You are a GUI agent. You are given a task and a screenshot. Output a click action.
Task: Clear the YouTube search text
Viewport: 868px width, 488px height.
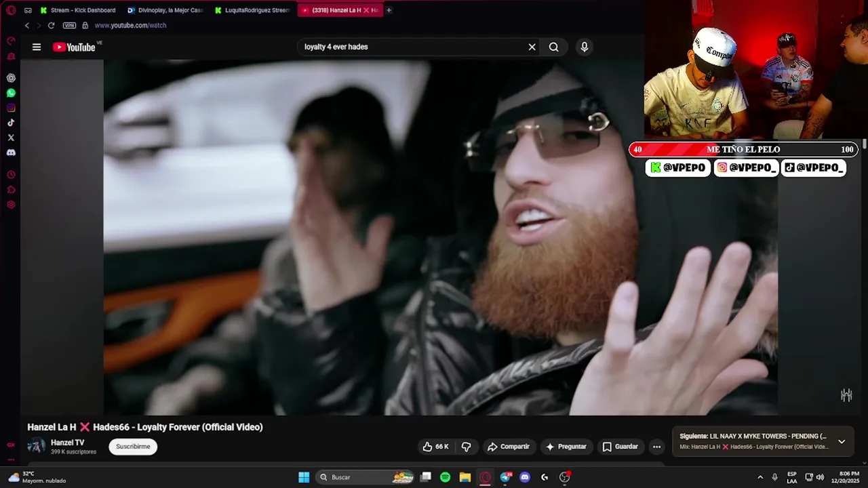pyautogui.click(x=532, y=47)
